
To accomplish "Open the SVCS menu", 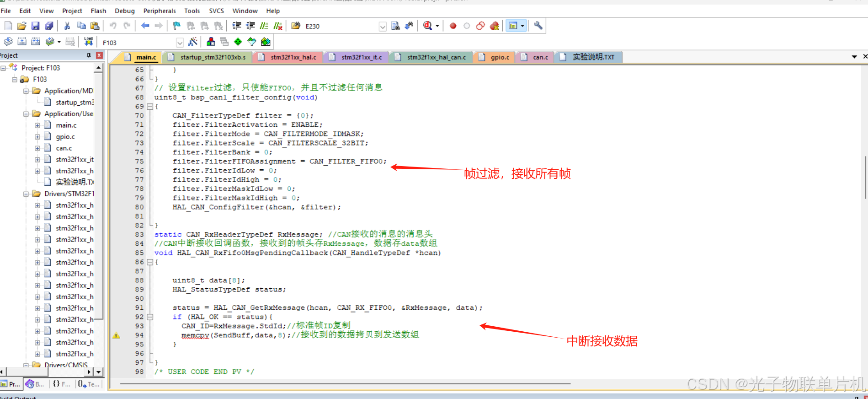I will 216,11.
